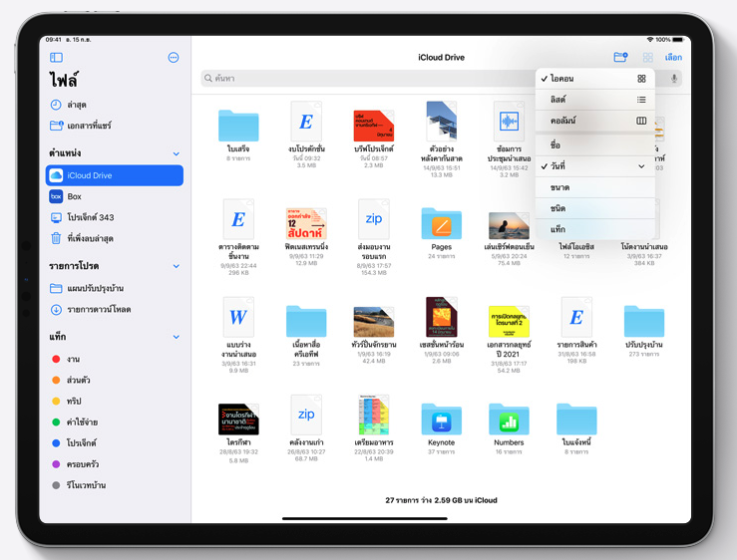Sort by ขนาด size in menu

click(x=595, y=187)
